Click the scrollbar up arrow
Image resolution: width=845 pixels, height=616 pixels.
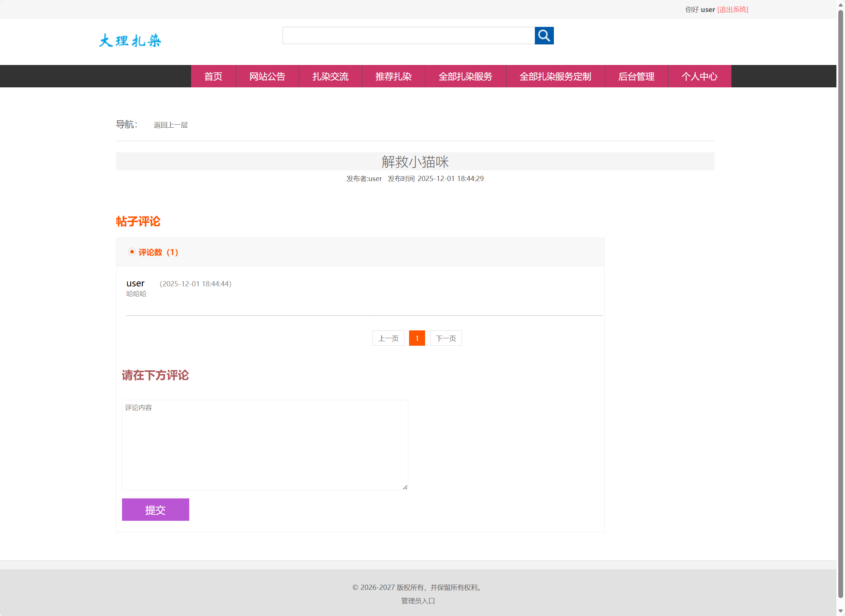tap(840, 4)
